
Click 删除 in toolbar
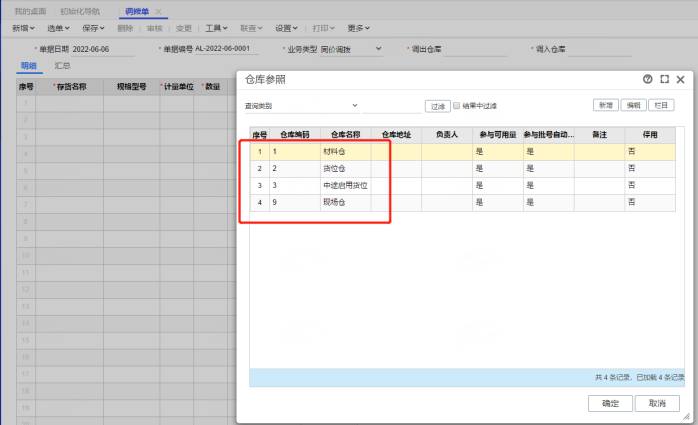coord(125,28)
